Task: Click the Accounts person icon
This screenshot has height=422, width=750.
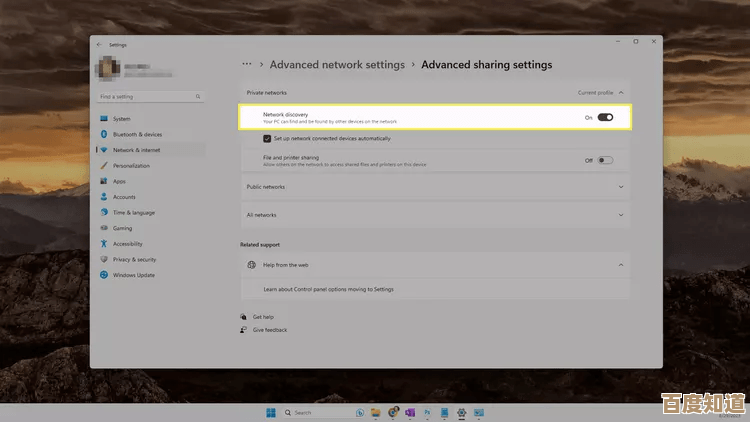Action: click(x=104, y=197)
